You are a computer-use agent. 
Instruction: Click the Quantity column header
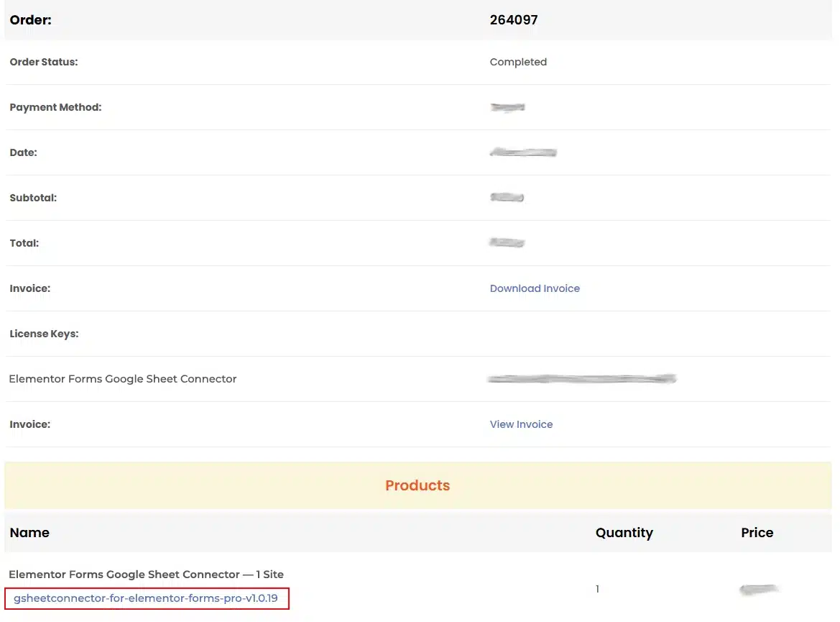point(624,533)
